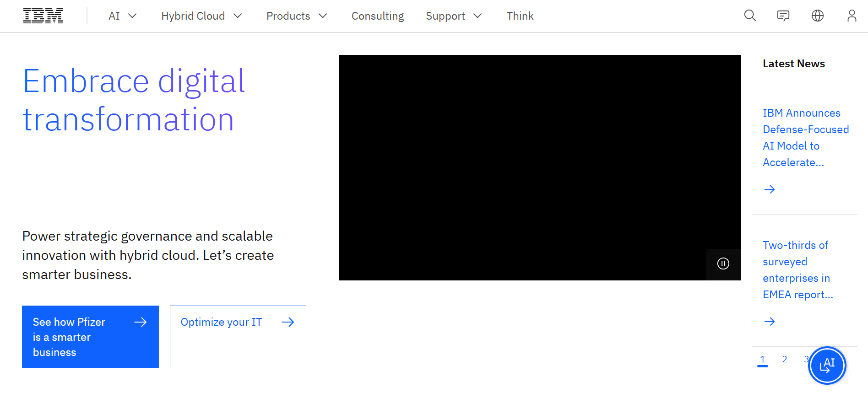Read Two-thirds of surveyed enterprises news link
The width and height of the screenshot is (868, 398).
[797, 270]
